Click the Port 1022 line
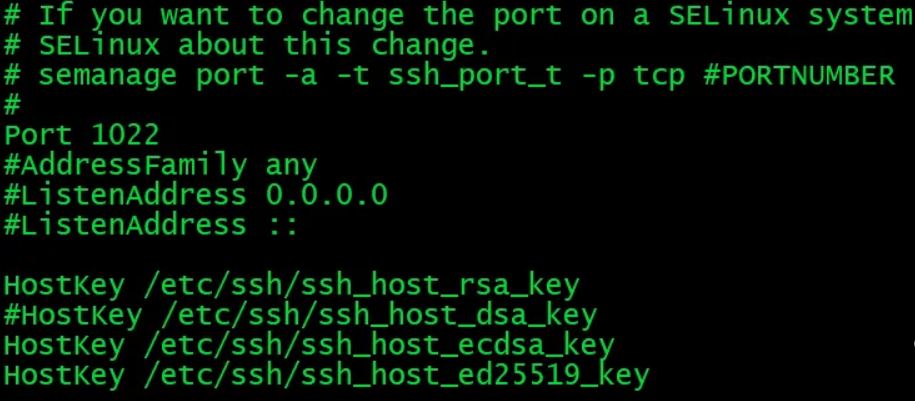Viewport: 915px width, 401px height. (x=81, y=135)
